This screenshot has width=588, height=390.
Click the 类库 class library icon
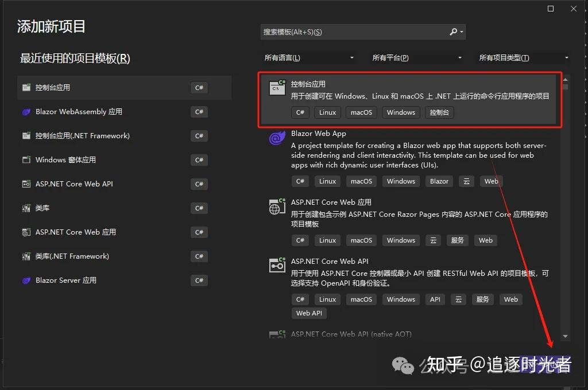26,208
